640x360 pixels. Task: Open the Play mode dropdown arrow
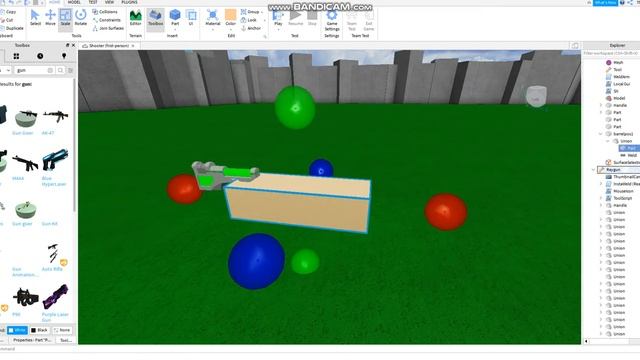tap(278, 29)
